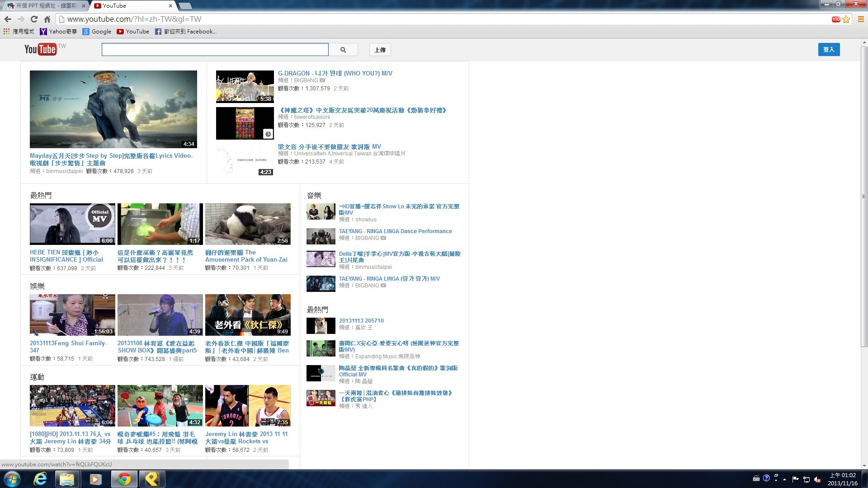This screenshot has width=868, height=488.
Task: Open the HEBE TIEN Official MV thumbnail
Action: click(x=72, y=224)
